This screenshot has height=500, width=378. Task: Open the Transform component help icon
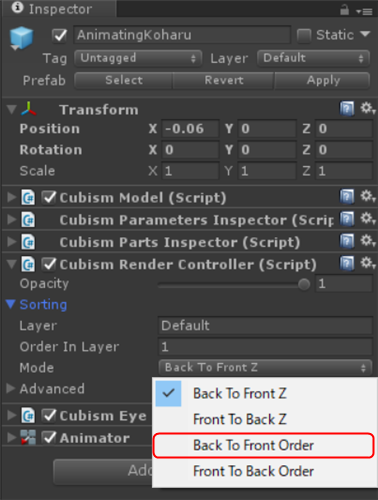347,108
